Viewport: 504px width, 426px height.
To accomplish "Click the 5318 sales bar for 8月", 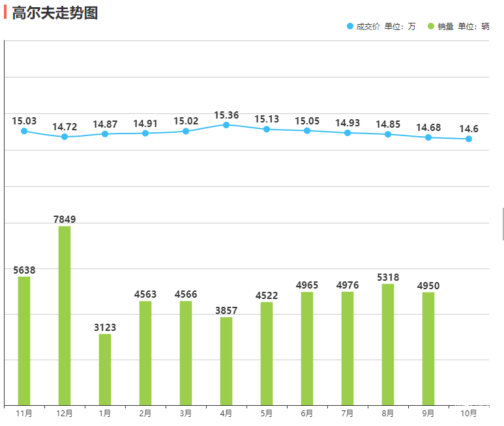I will point(388,344).
